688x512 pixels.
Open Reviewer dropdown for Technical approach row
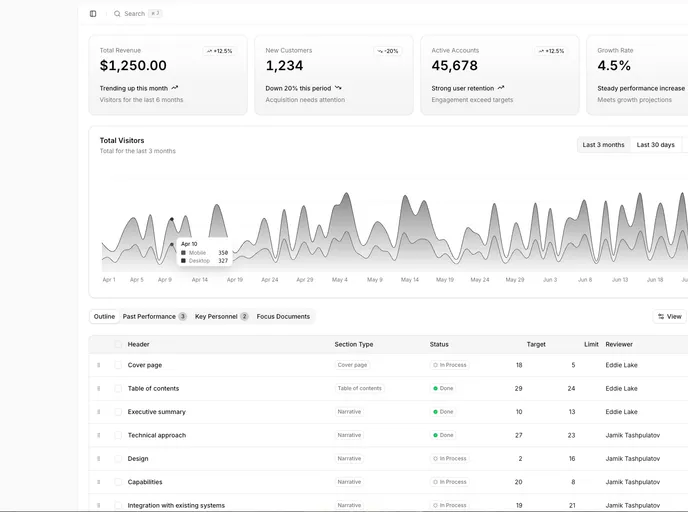(646, 435)
